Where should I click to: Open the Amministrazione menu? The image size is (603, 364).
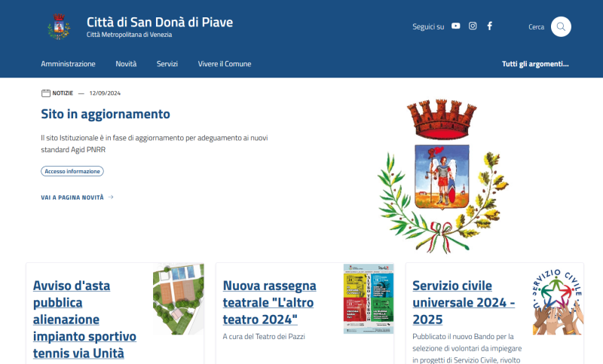(x=68, y=64)
